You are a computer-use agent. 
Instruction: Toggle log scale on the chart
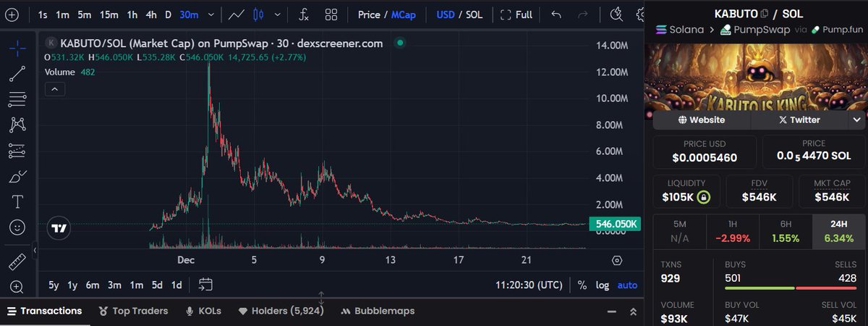pyautogui.click(x=602, y=285)
